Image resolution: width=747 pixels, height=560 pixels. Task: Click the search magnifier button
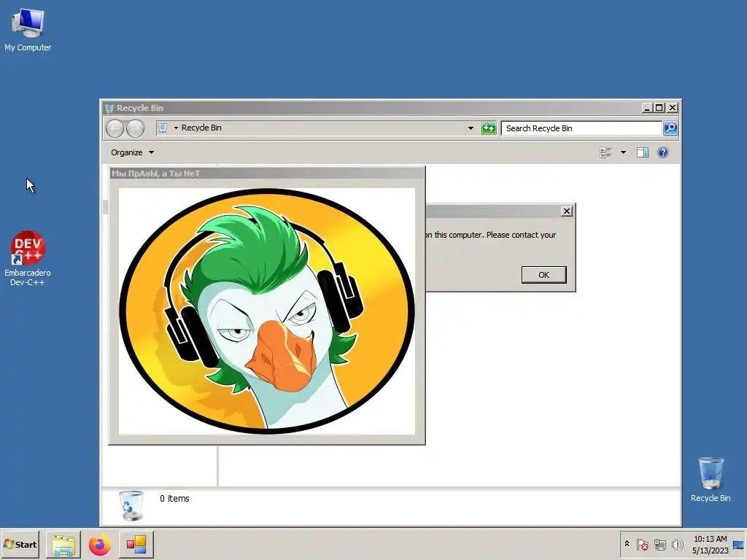(x=670, y=128)
